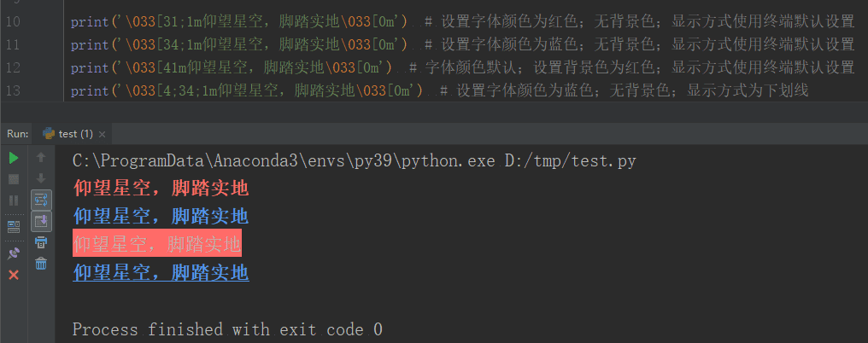
Task: Click the Down the stack trace arrow
Action: 41,178
